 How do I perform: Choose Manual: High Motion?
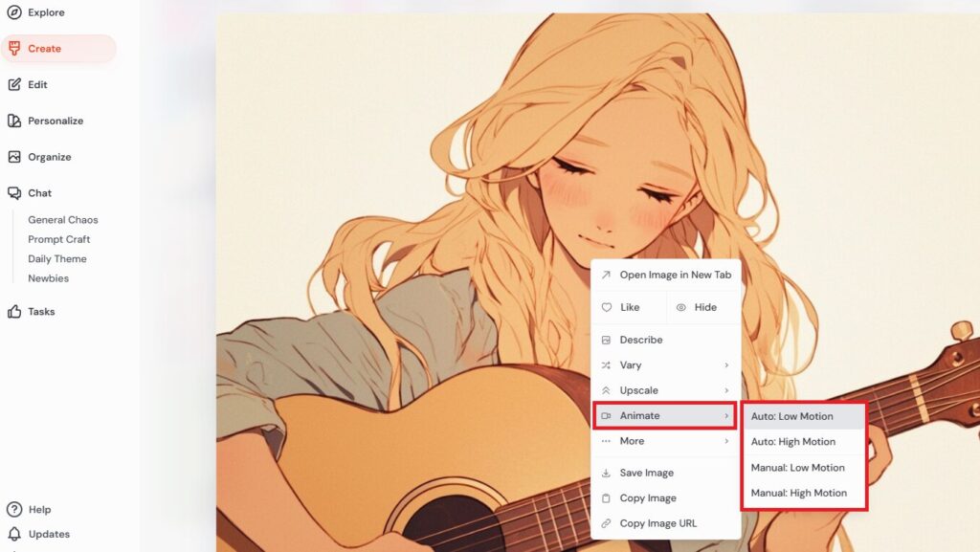pyautogui.click(x=804, y=493)
